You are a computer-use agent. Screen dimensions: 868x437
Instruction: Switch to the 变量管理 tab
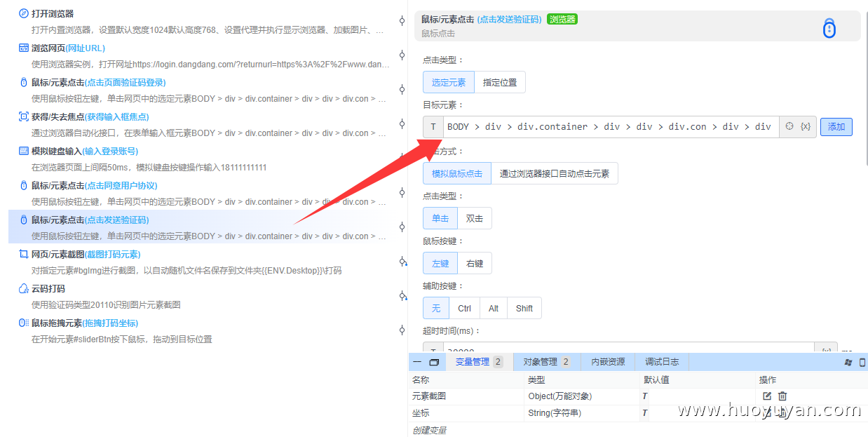click(x=480, y=362)
